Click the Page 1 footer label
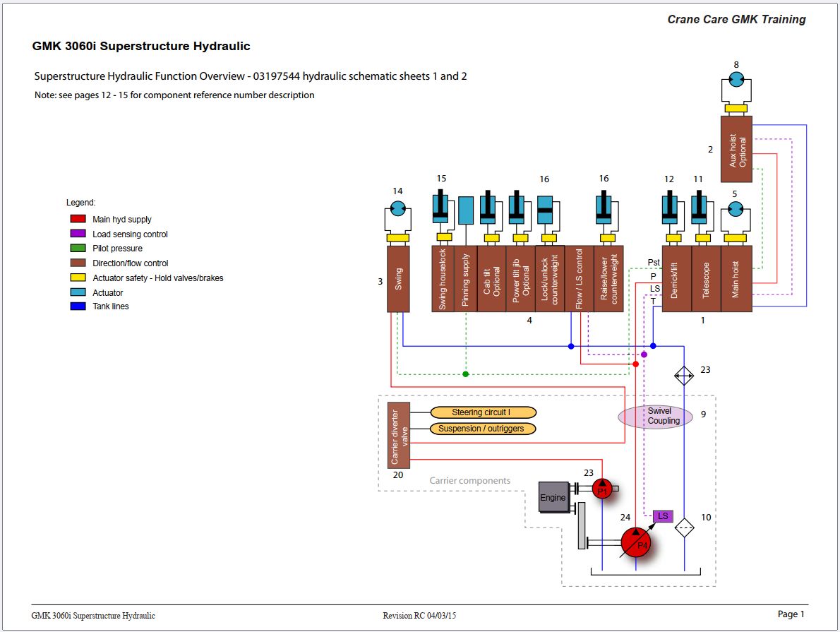The image size is (840, 632). click(791, 614)
